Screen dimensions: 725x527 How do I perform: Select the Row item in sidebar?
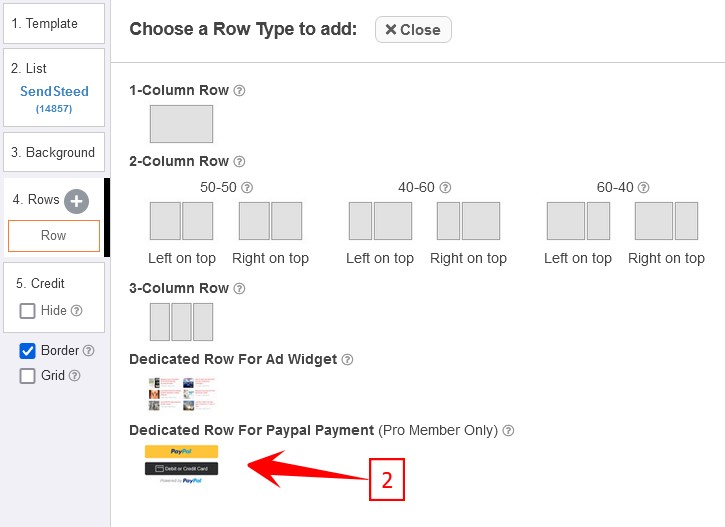pyautogui.click(x=54, y=236)
